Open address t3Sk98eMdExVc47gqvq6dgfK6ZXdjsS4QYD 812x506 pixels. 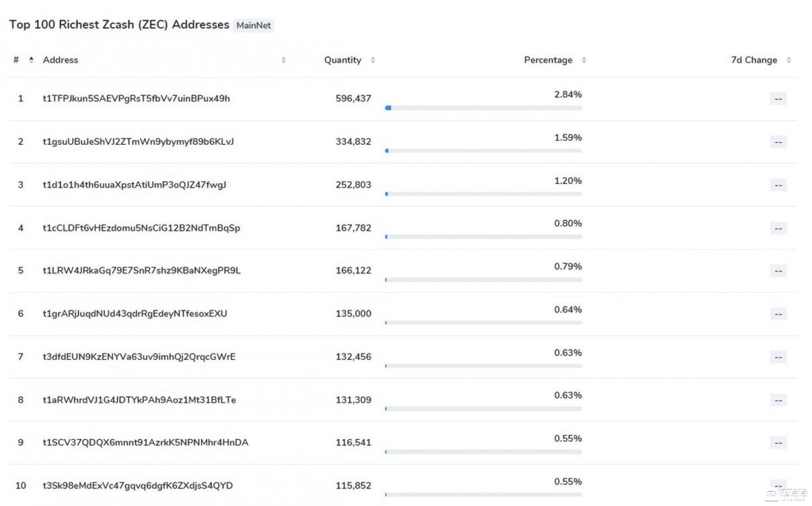coord(138,485)
